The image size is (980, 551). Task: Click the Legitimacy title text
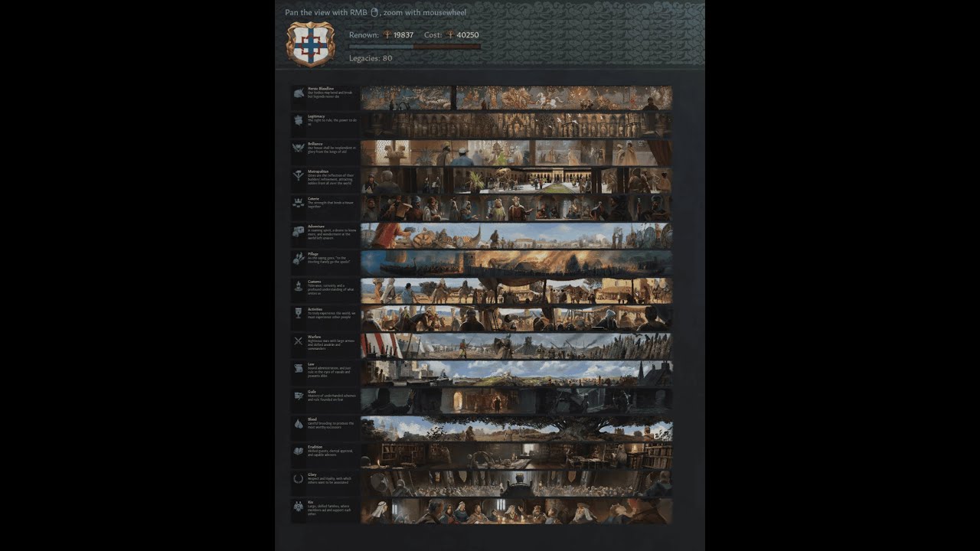coord(316,116)
